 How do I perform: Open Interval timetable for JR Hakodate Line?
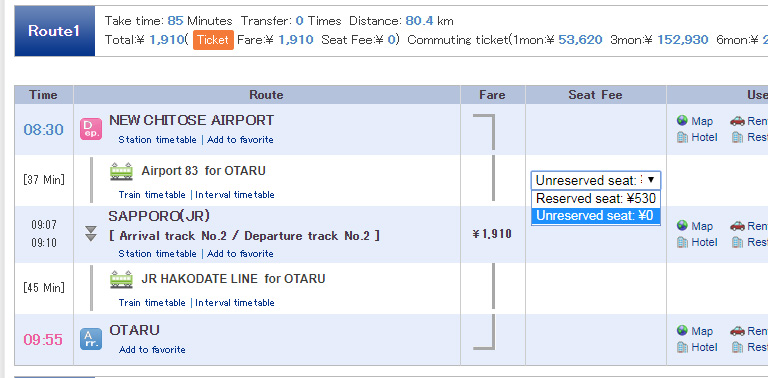235,303
